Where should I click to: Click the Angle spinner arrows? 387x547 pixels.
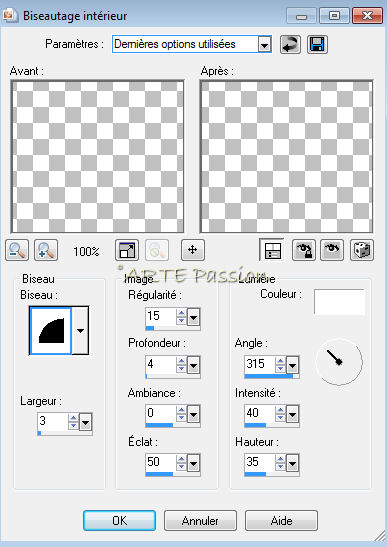280,365
